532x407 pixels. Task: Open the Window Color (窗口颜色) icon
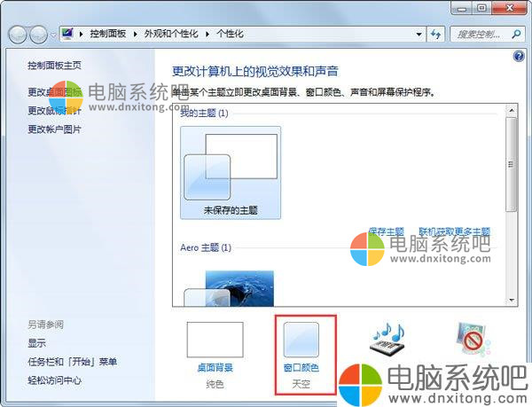(x=301, y=340)
